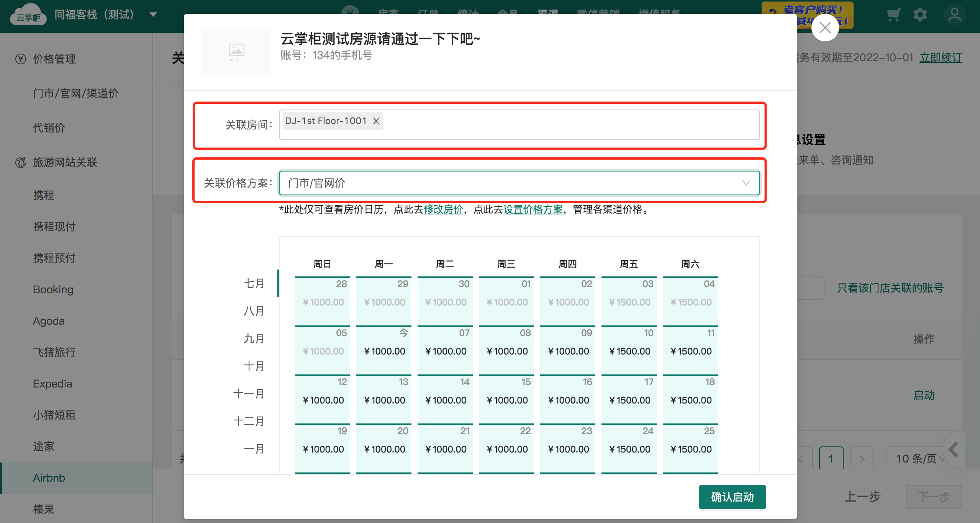This screenshot has width=980, height=523.
Task: Click the user profile avatar icon
Action: [954, 15]
